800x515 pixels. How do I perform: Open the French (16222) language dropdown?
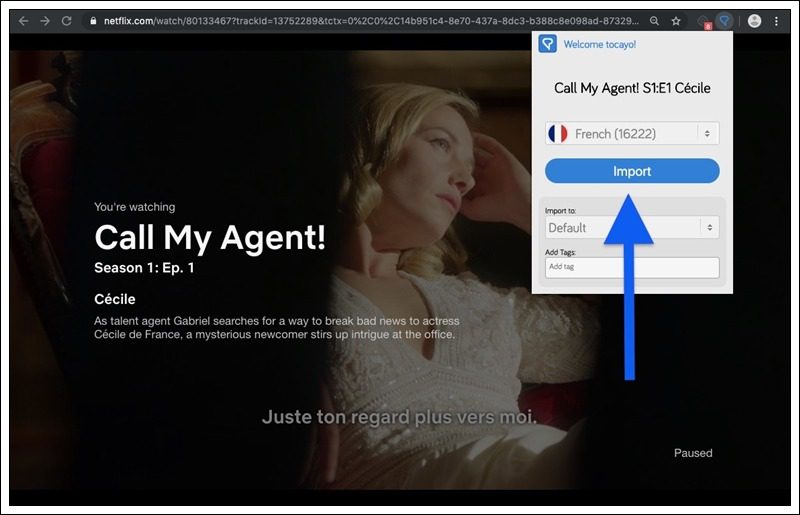[632, 134]
